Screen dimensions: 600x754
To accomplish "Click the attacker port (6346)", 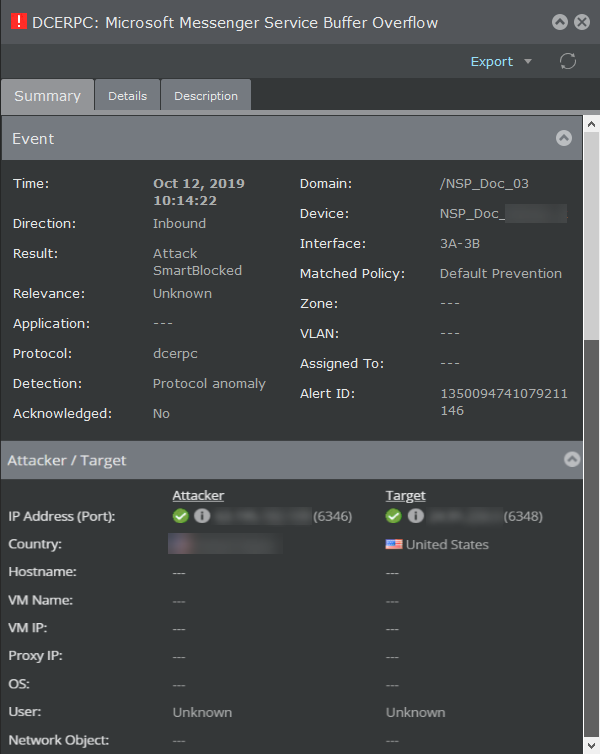I will pyautogui.click(x=333, y=516).
